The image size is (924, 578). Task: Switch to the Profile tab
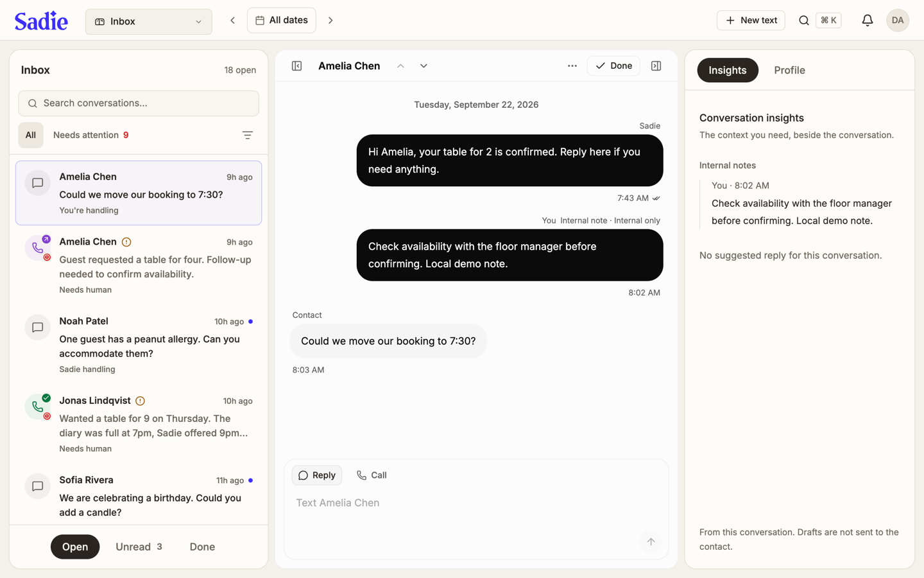pos(789,70)
